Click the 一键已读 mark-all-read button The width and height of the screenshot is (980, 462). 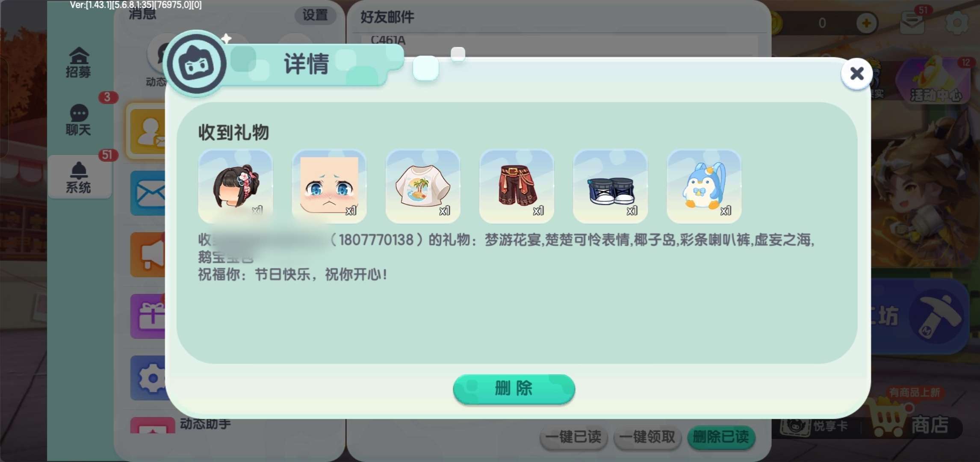click(x=573, y=437)
